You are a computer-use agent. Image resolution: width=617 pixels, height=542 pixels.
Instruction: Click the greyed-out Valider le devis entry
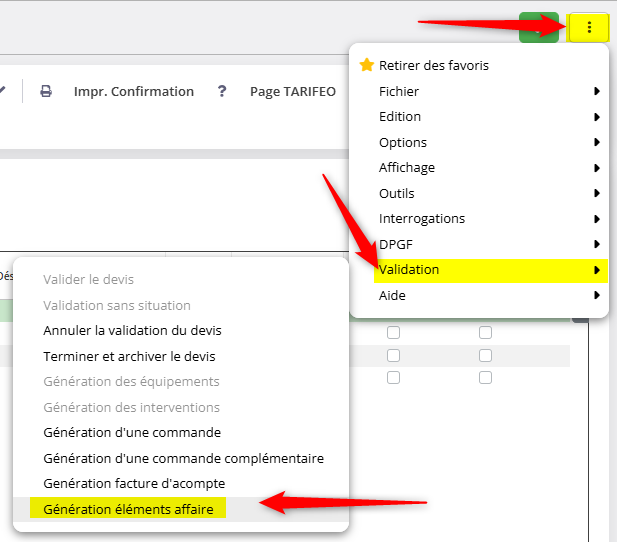[x=89, y=279]
